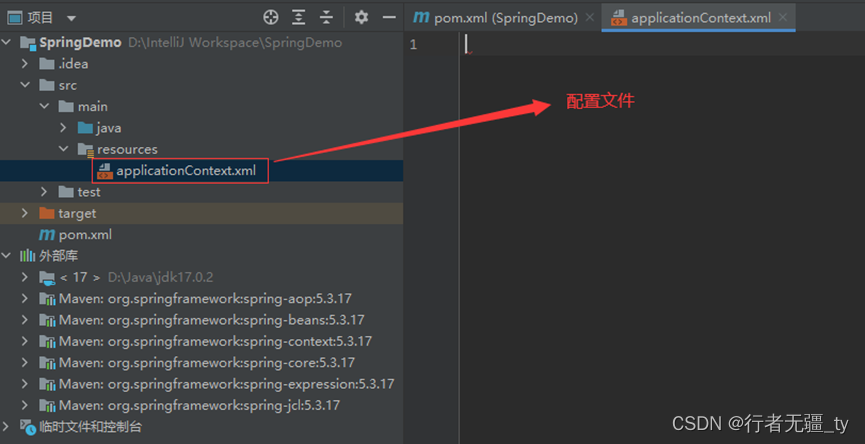The width and height of the screenshot is (865, 444).
Task: Click the resources folder icon
Action: pyautogui.click(x=86, y=149)
